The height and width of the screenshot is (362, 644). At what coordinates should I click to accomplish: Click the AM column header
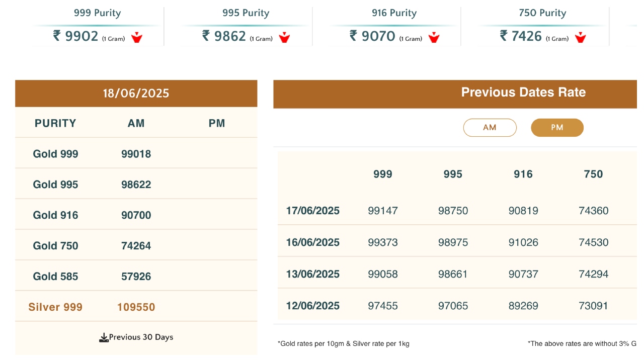(x=136, y=123)
